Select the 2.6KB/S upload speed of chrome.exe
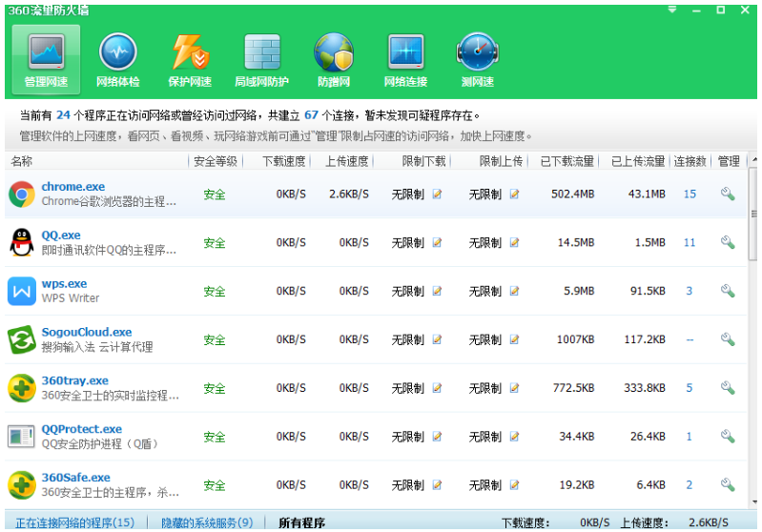 point(349,194)
